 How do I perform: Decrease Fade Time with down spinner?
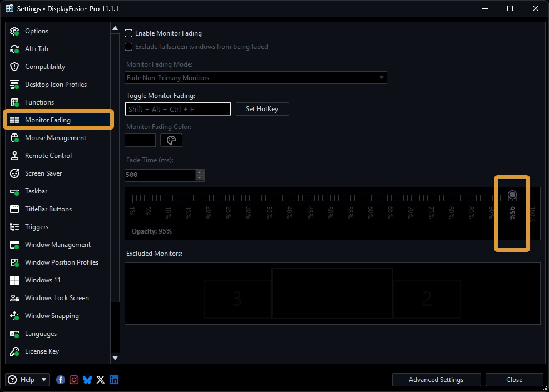200,178
